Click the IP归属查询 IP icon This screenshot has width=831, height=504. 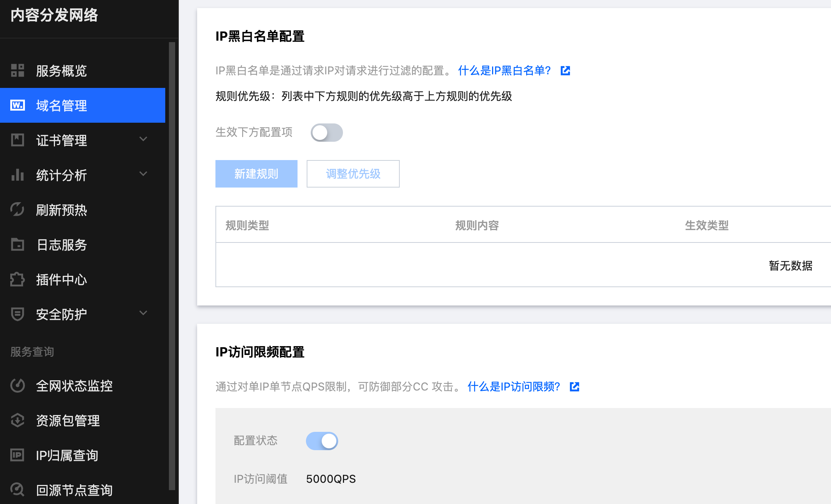point(17,455)
